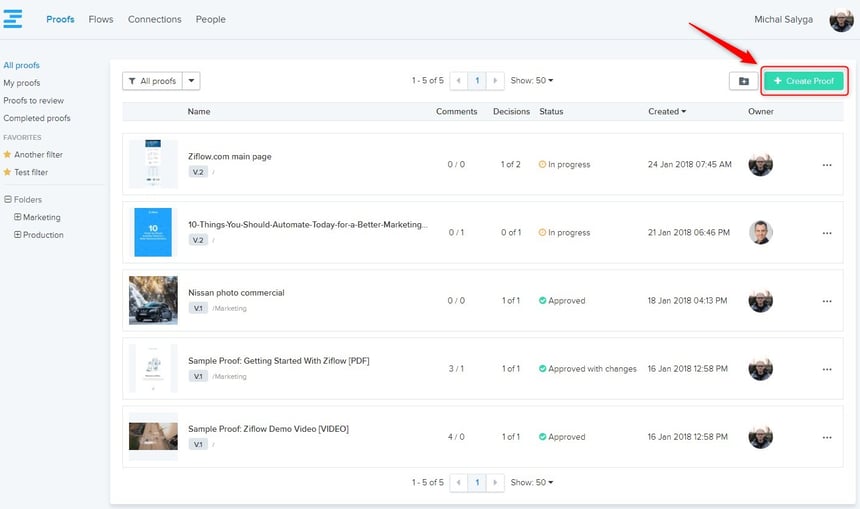The width and height of the screenshot is (860, 509).
Task: Open the All proofs filter dropdown arrow
Action: coord(192,81)
